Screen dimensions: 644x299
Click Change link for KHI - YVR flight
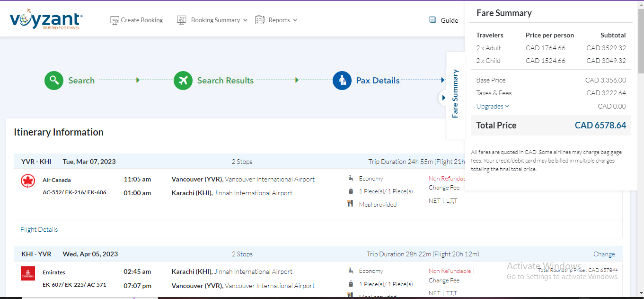click(x=604, y=254)
